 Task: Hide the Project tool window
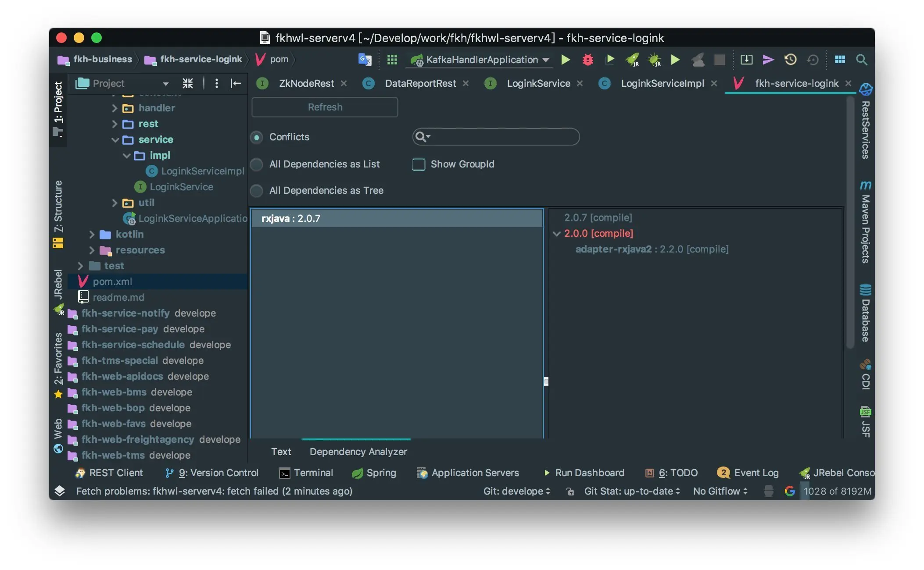[236, 83]
